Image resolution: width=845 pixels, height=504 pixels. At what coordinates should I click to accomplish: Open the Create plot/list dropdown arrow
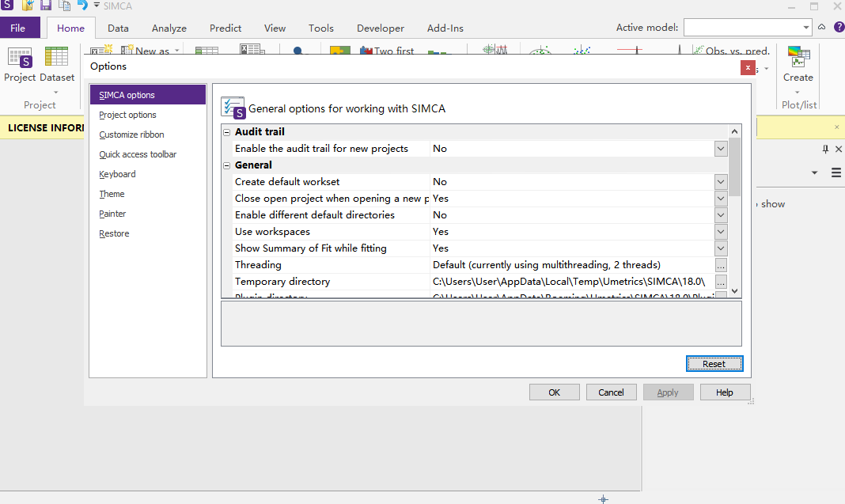pyautogui.click(x=798, y=92)
